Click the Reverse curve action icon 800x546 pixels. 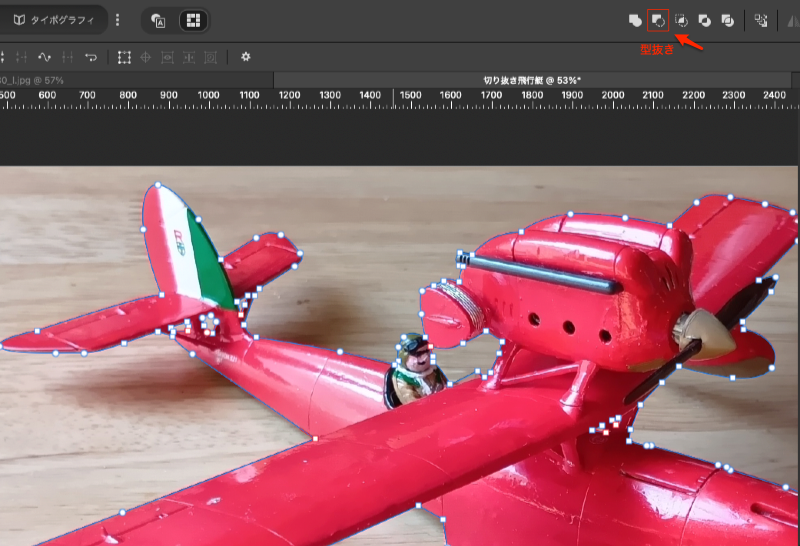[x=91, y=57]
